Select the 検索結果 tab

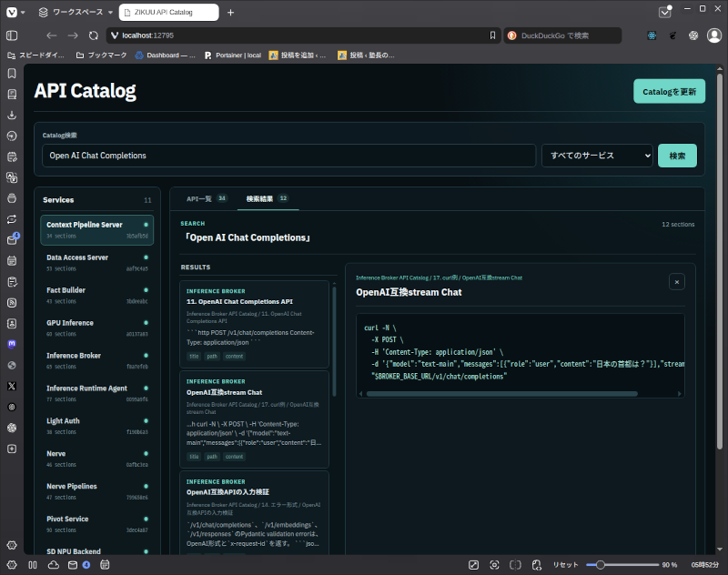point(267,198)
